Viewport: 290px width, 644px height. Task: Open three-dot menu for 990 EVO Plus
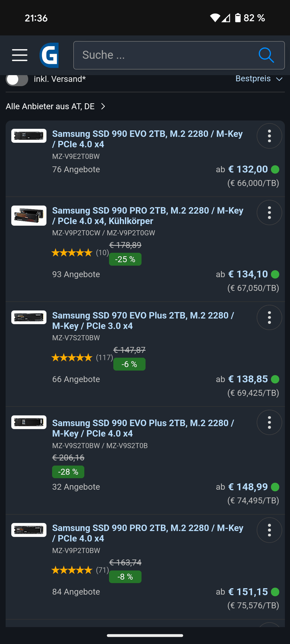tap(269, 423)
